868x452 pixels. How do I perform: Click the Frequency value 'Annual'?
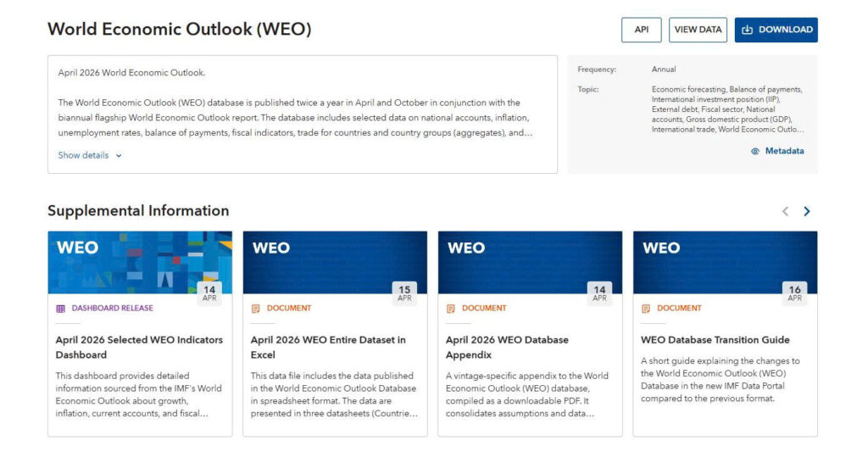664,70
